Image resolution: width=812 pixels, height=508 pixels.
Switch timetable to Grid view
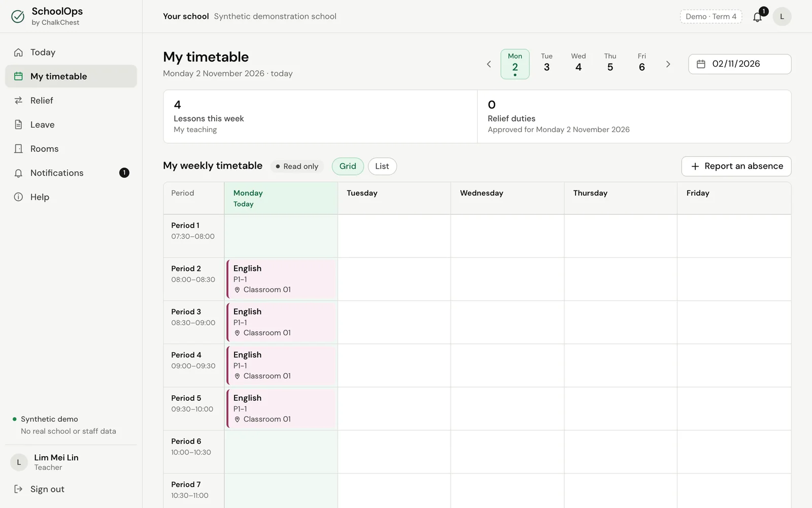coord(348,166)
